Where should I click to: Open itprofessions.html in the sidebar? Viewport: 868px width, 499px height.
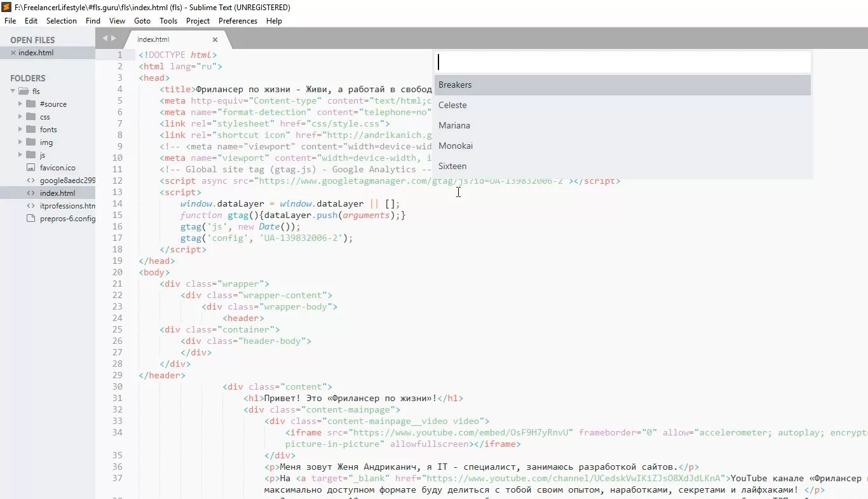click(67, 205)
